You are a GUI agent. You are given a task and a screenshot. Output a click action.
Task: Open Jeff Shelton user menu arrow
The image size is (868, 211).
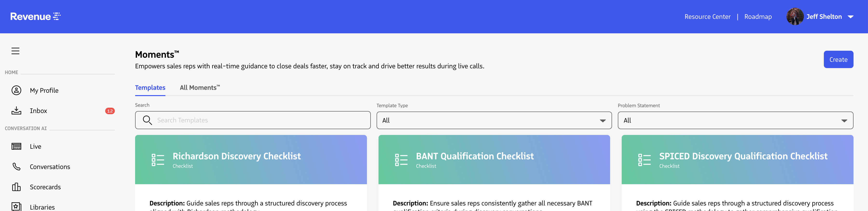(x=850, y=17)
